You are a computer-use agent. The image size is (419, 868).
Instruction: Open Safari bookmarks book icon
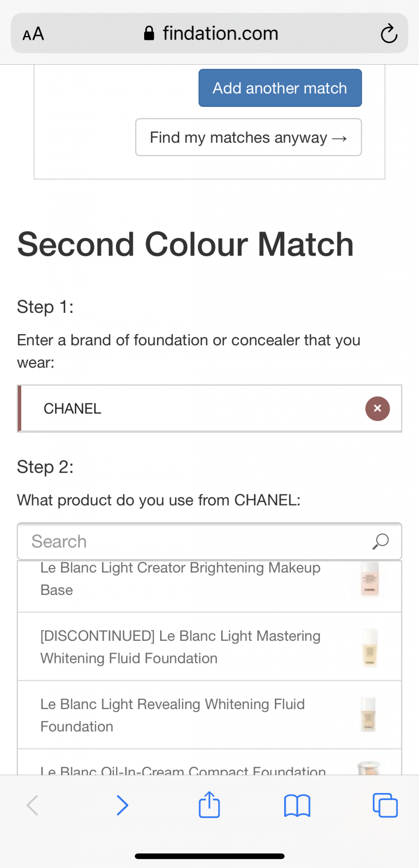tap(297, 805)
